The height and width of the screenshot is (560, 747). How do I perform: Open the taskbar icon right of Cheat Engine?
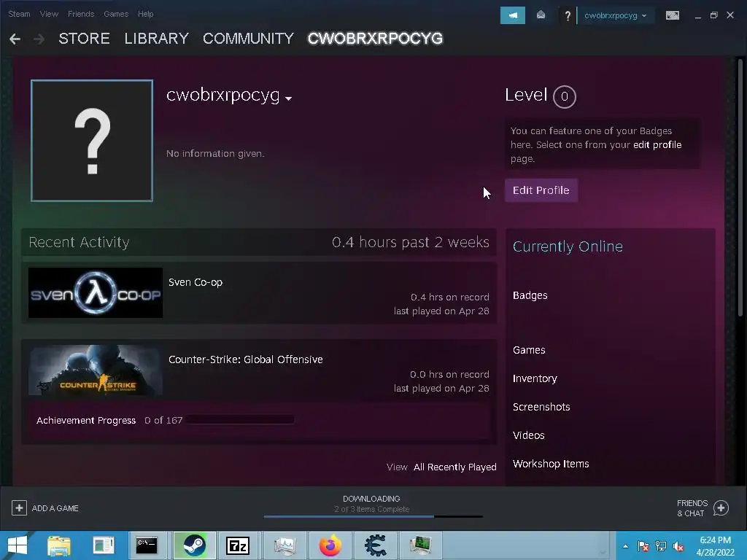tap(421, 545)
